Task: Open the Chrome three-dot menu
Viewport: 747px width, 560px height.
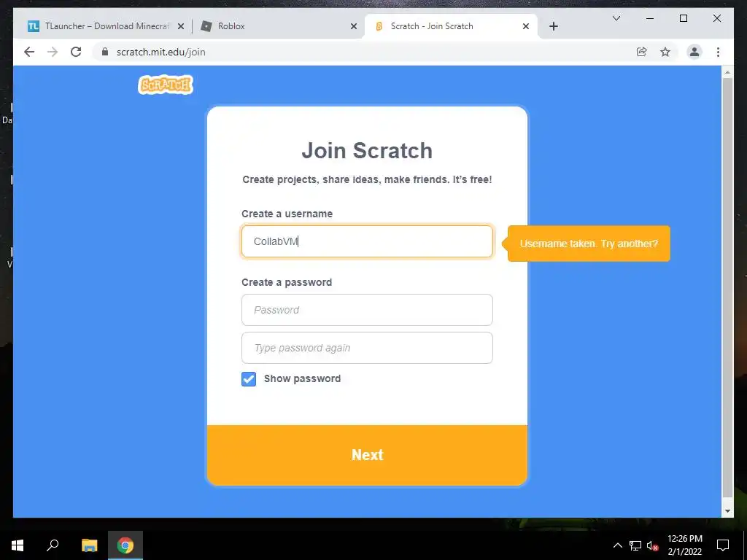Action: (x=718, y=52)
